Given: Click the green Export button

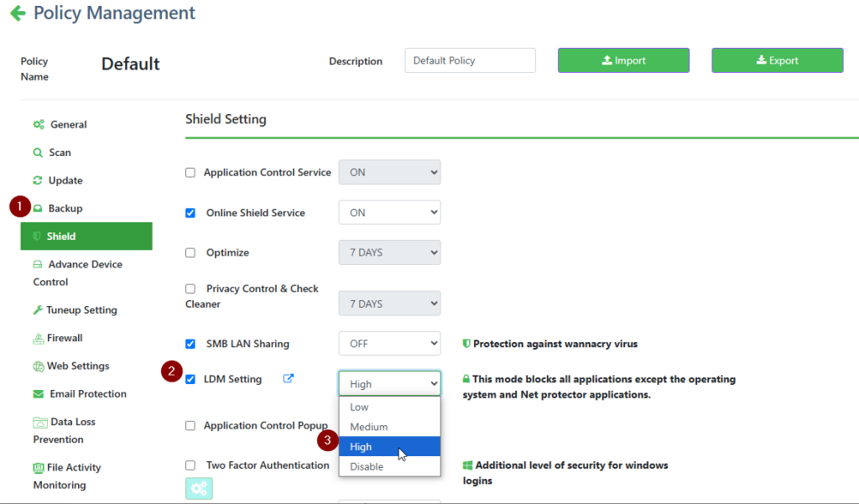Looking at the screenshot, I should tap(777, 60).
